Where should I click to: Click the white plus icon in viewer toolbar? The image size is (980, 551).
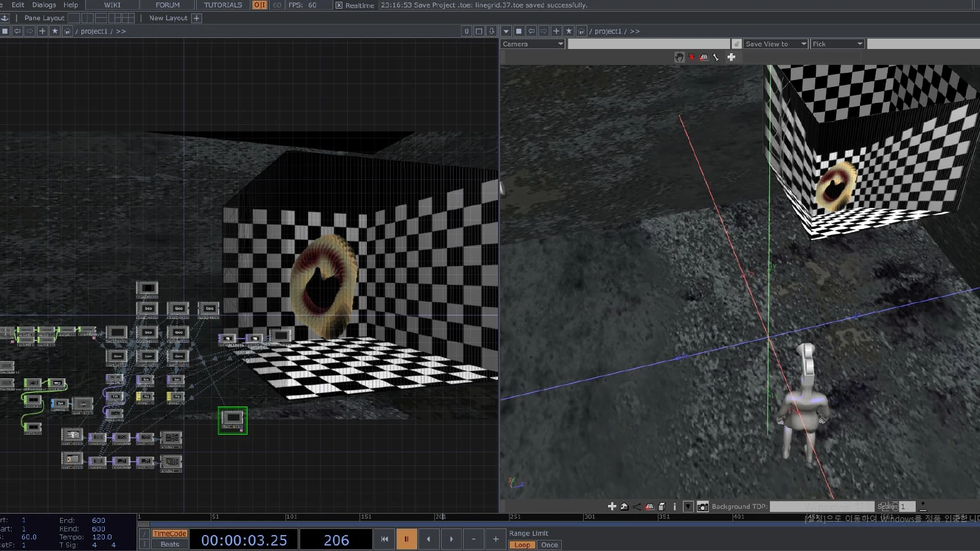tap(731, 57)
